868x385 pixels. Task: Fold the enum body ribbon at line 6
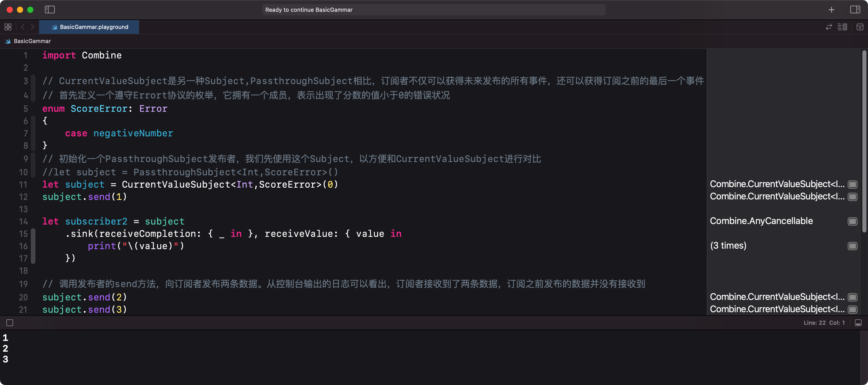coord(33,133)
